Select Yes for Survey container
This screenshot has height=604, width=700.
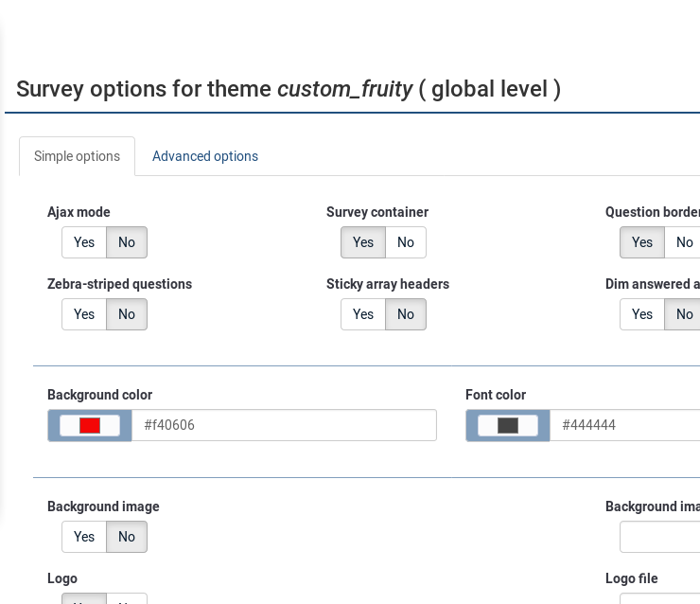point(363,242)
